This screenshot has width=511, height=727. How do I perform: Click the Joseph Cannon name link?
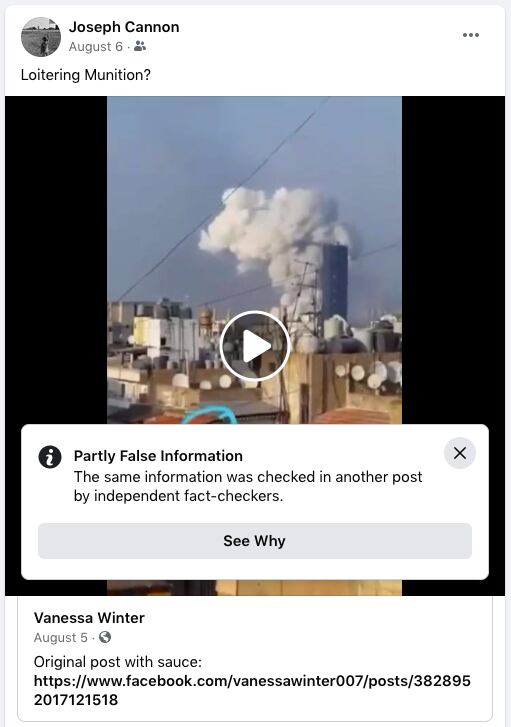coord(124,27)
